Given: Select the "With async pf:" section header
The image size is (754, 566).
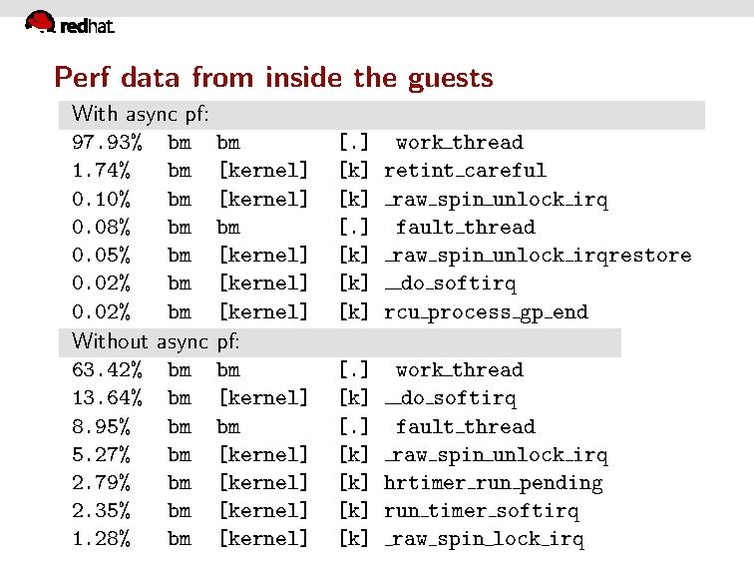Looking at the screenshot, I should pos(141,112).
